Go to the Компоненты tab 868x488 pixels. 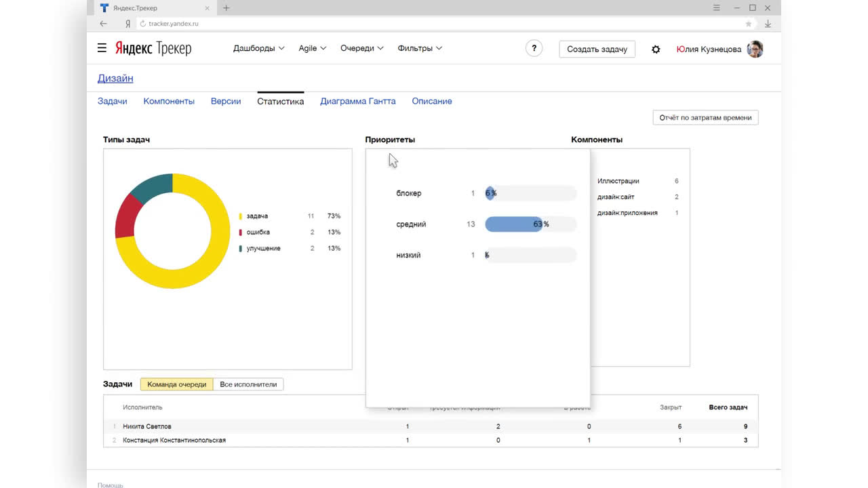169,101
